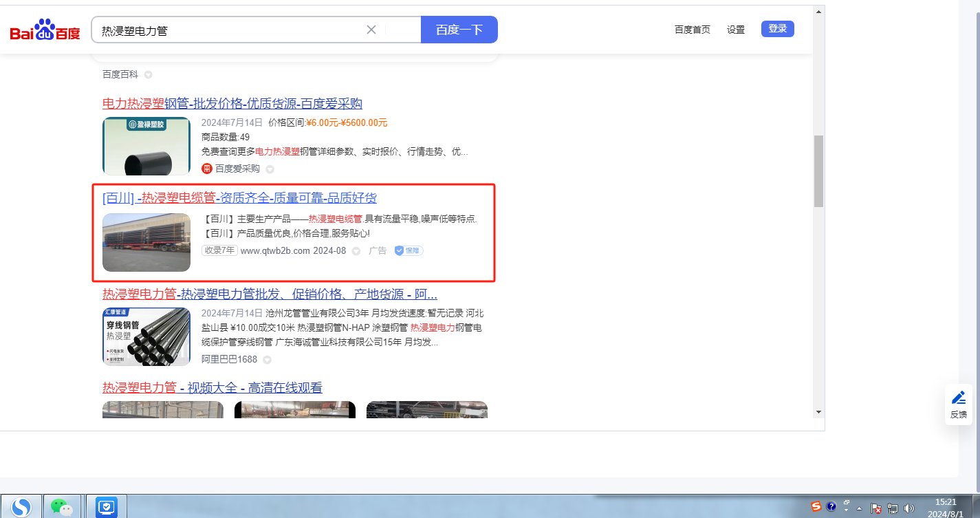Open the 百度首页 link

(693, 30)
